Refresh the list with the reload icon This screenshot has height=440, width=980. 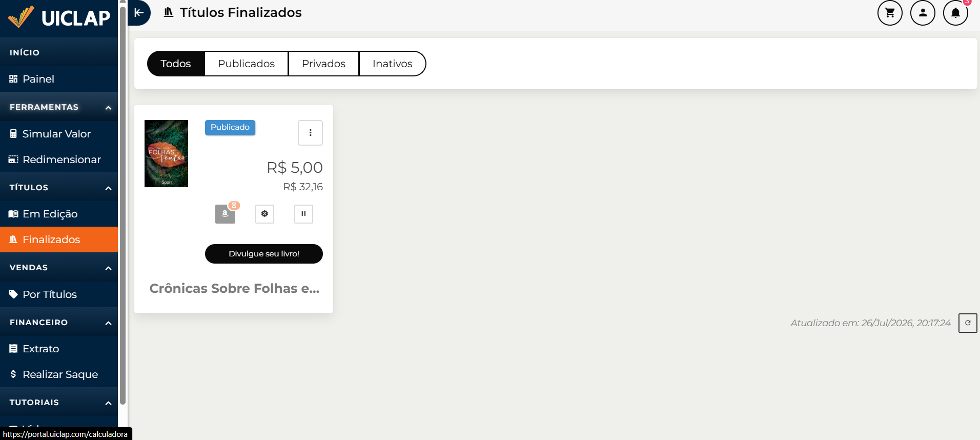[x=968, y=323]
